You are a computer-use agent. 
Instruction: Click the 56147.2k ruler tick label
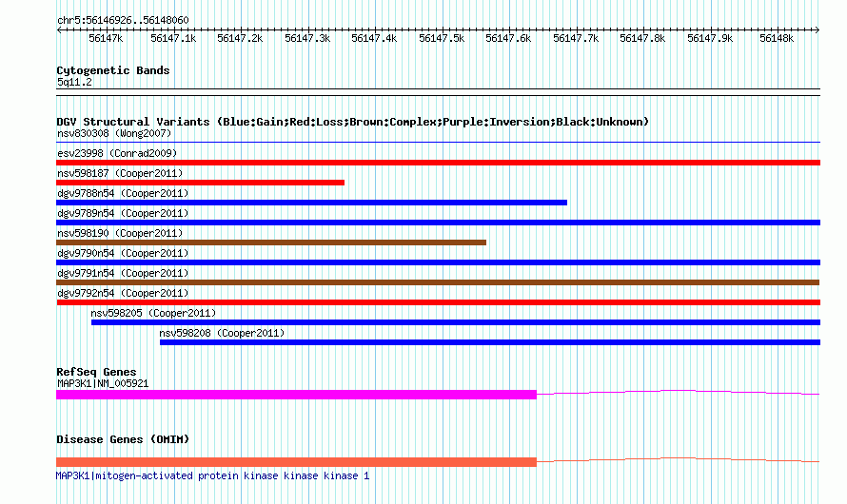pyautogui.click(x=240, y=39)
